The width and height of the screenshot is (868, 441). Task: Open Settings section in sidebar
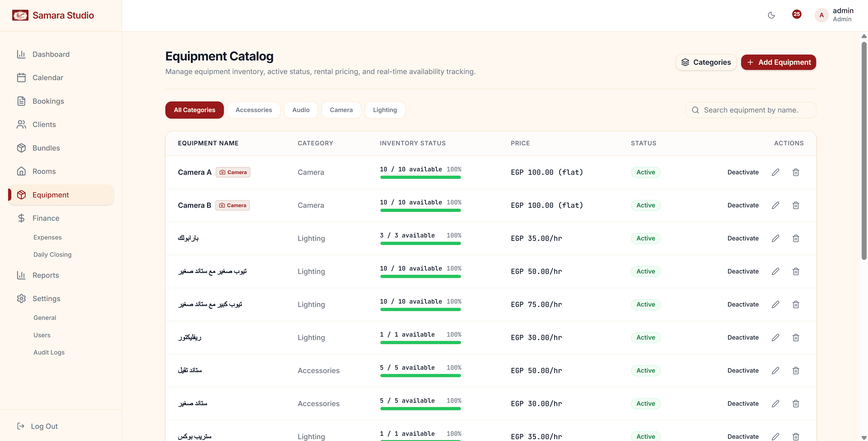point(61,299)
